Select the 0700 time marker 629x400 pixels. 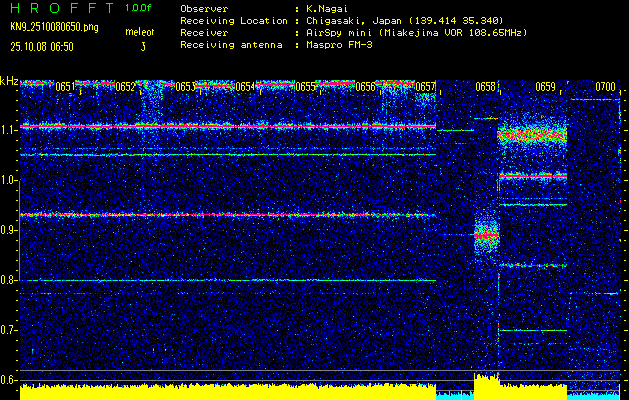pos(605,87)
